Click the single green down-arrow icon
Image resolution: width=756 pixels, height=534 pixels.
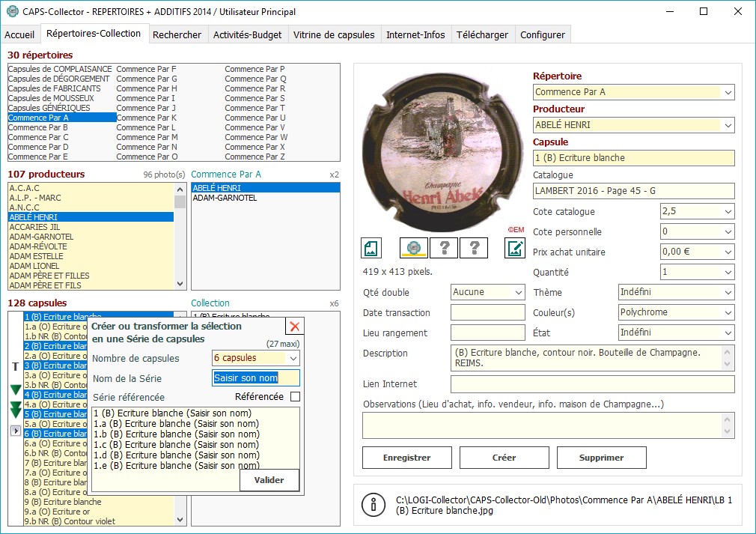pos(16,389)
